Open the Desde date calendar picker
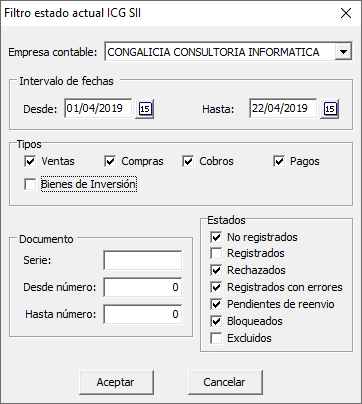 pyautogui.click(x=144, y=109)
